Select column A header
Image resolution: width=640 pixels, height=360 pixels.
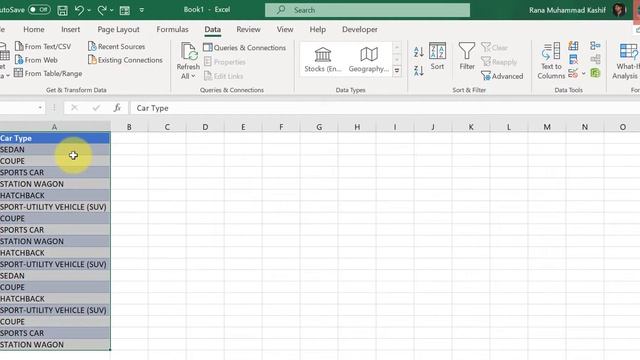[x=55, y=127]
